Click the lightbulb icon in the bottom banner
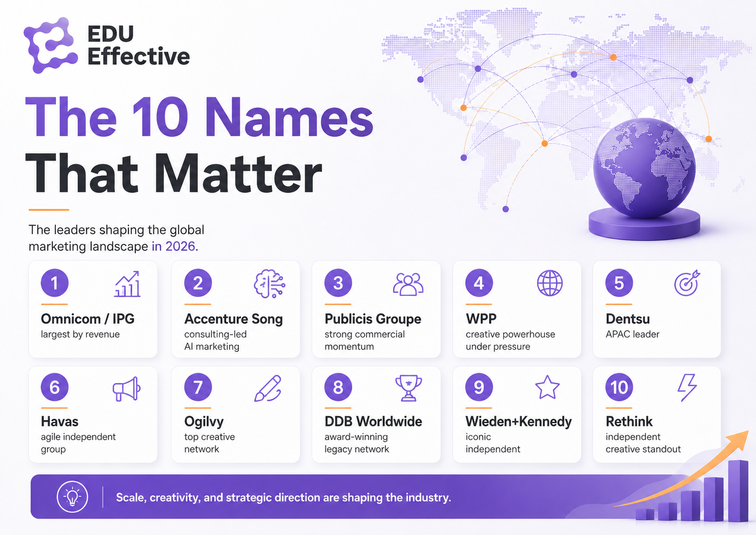 pyautogui.click(x=73, y=497)
